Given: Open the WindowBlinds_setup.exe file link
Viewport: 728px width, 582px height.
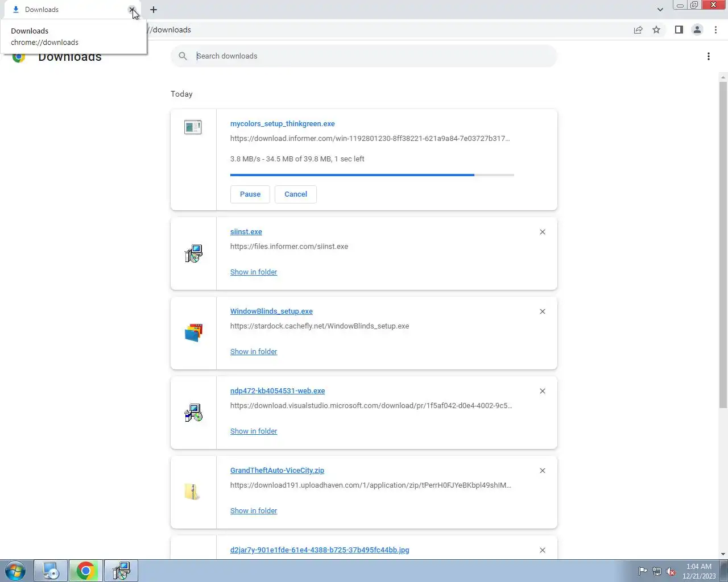Looking at the screenshot, I should [271, 311].
